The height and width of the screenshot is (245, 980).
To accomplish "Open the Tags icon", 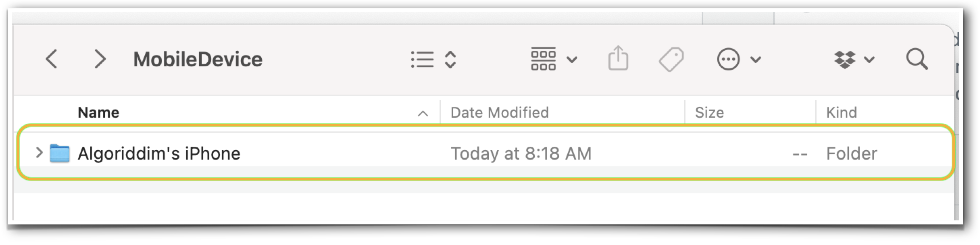I will [671, 59].
